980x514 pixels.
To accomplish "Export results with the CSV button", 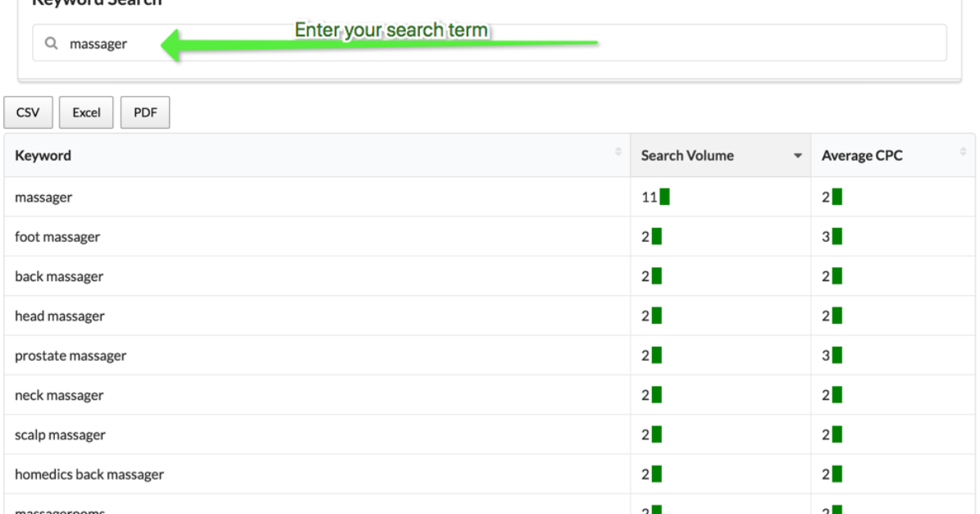I will (28, 112).
